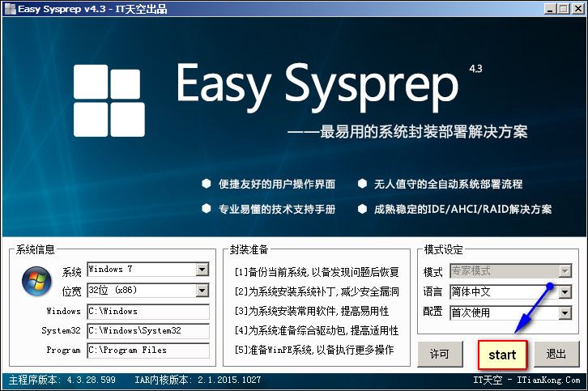Click the title bar application icon
588x391 pixels.
click(x=11, y=9)
